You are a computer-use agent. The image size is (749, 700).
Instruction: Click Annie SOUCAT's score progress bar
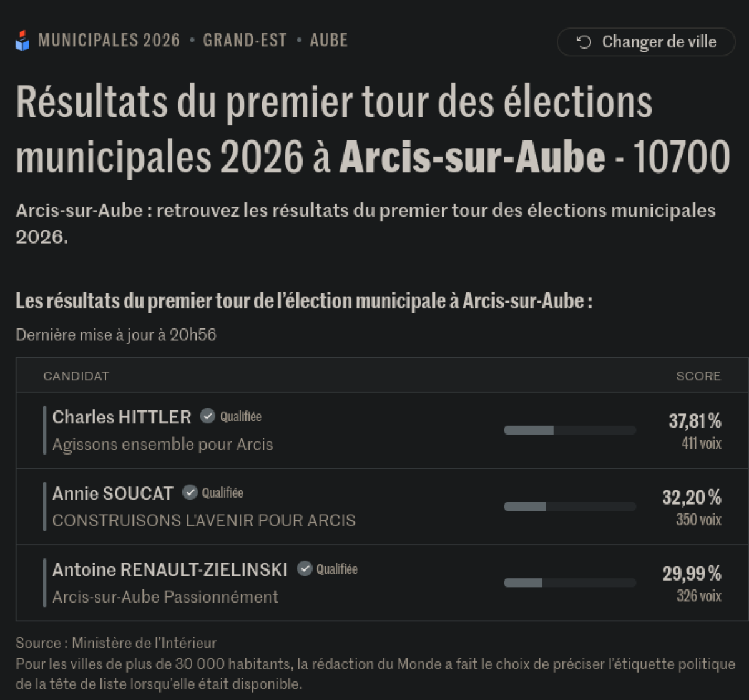click(569, 506)
